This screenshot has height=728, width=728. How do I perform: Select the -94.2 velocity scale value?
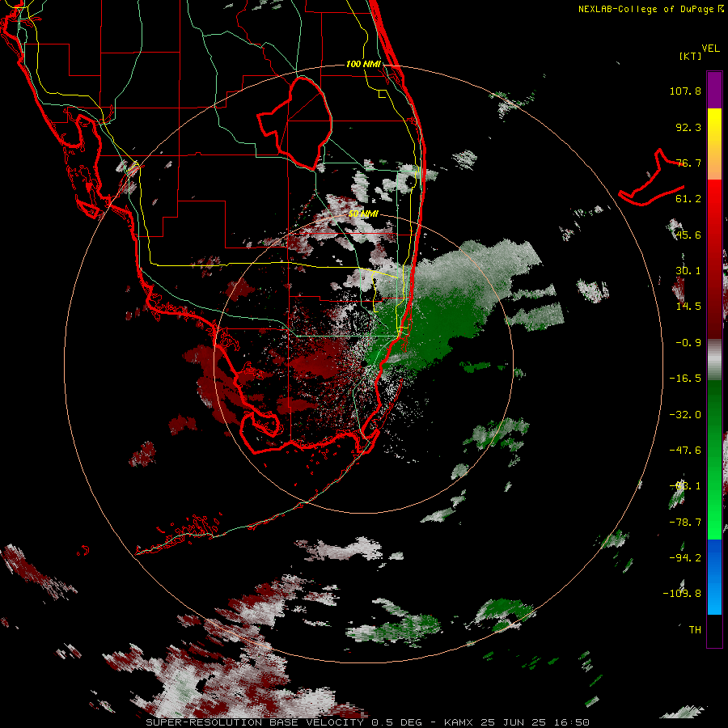click(685, 558)
